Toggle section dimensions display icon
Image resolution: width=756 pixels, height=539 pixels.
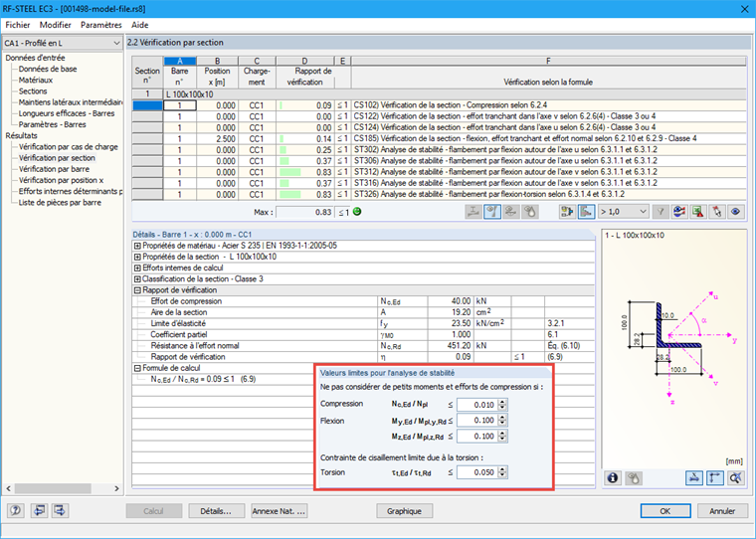tap(693, 477)
